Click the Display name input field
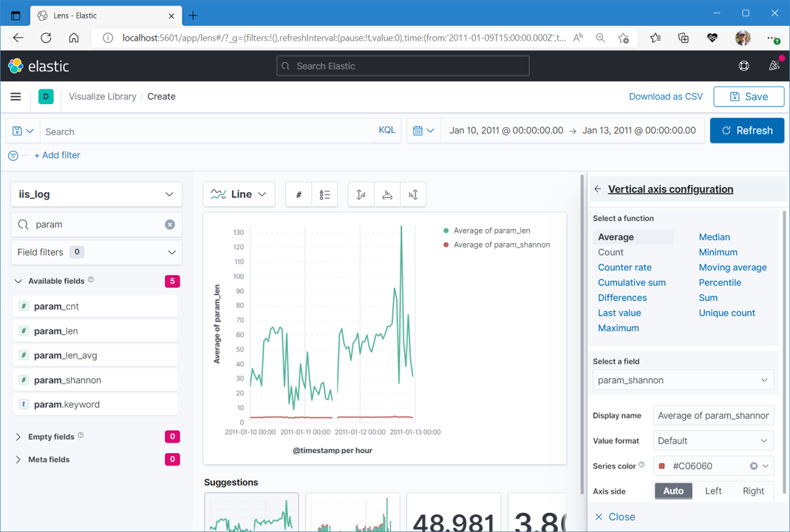Screen dimensions: 790x532 coord(713,415)
